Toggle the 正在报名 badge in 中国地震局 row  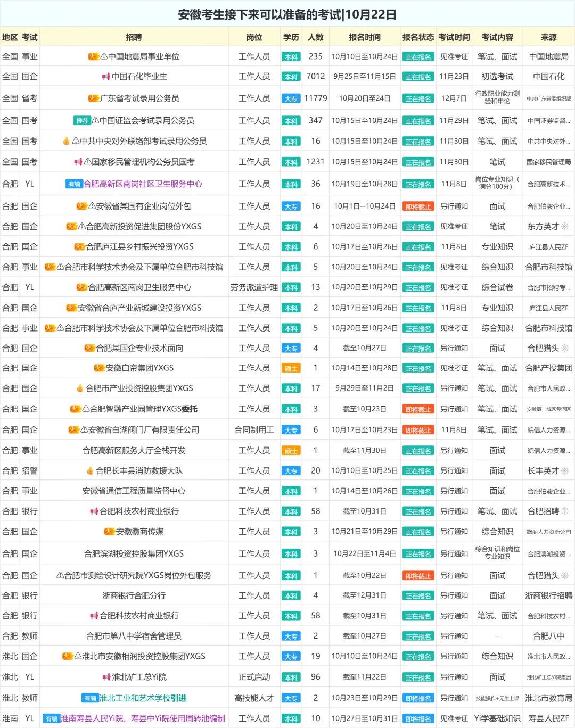[418, 55]
